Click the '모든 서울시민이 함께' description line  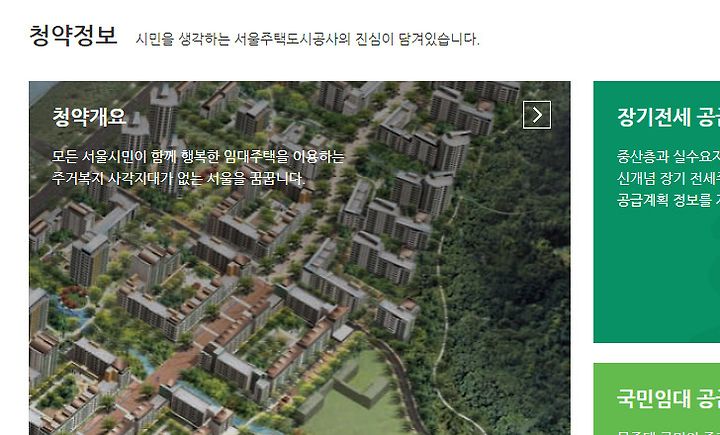(198, 157)
